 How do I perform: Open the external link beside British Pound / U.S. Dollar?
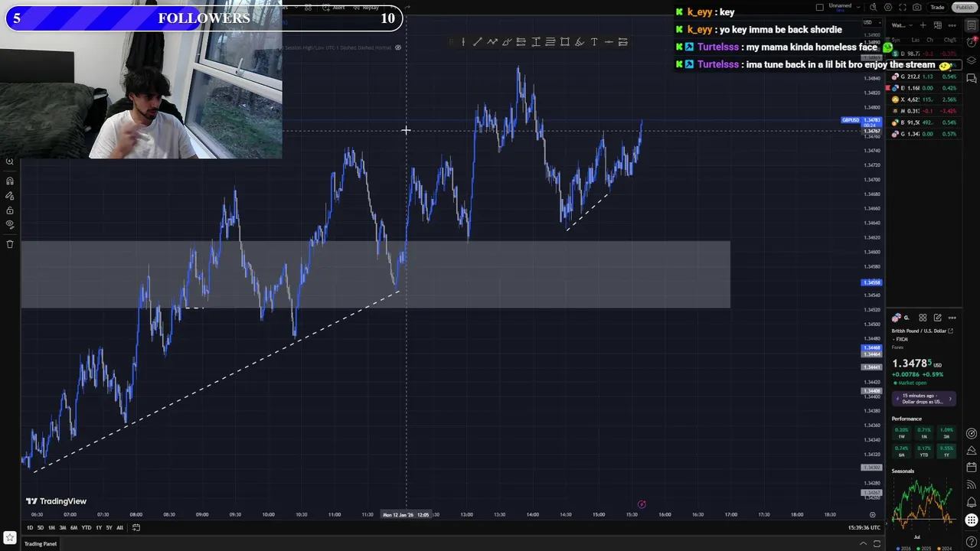point(951,331)
